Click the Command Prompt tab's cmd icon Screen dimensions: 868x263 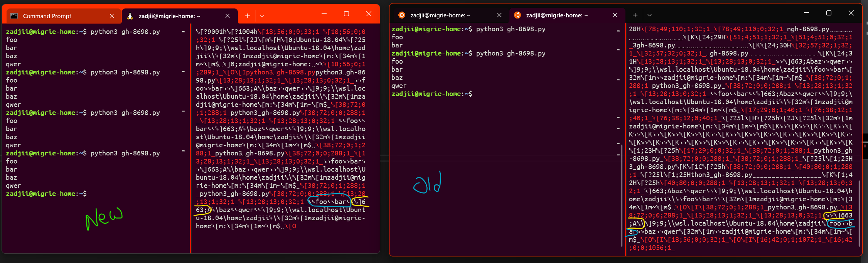(14, 16)
